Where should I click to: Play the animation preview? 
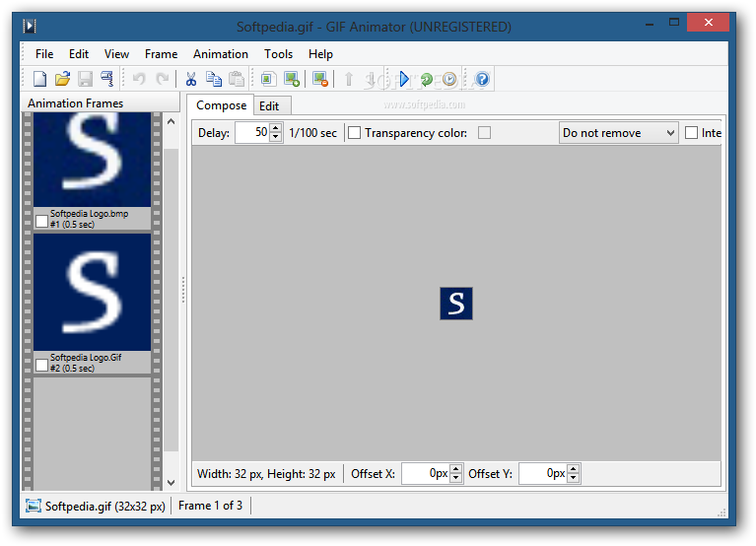click(404, 79)
